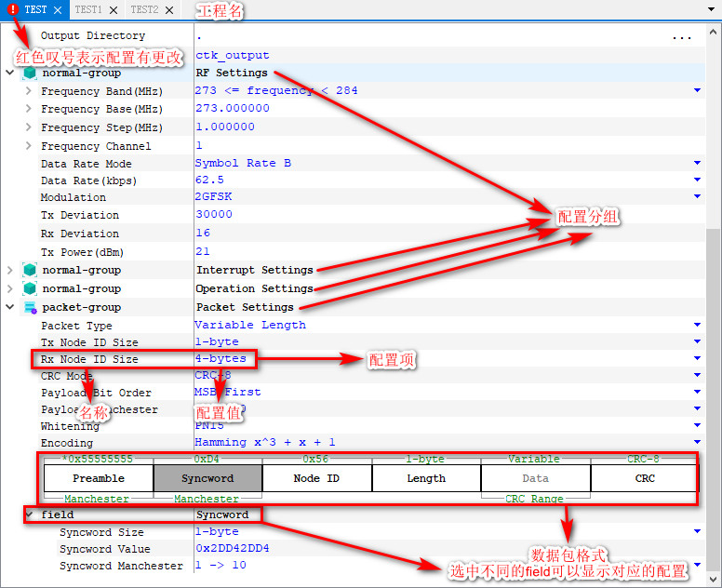The image size is (722, 588).
Task: Switch to the TEST1 tab
Action: pyautogui.click(x=88, y=10)
